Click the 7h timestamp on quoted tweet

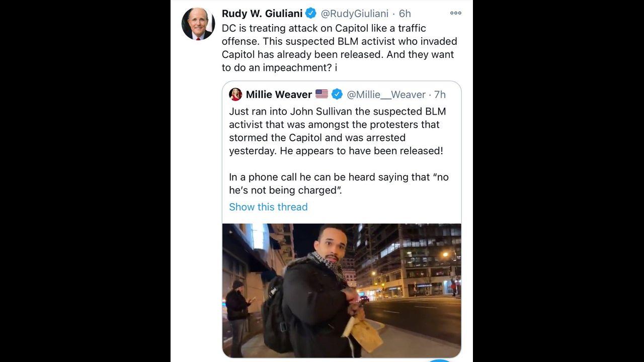440,94
